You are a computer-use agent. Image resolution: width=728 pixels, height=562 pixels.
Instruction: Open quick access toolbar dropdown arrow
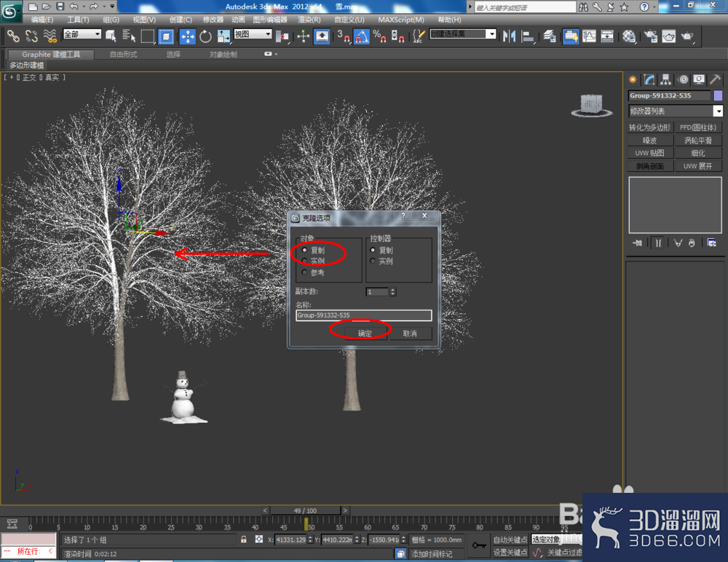[x=112, y=7]
